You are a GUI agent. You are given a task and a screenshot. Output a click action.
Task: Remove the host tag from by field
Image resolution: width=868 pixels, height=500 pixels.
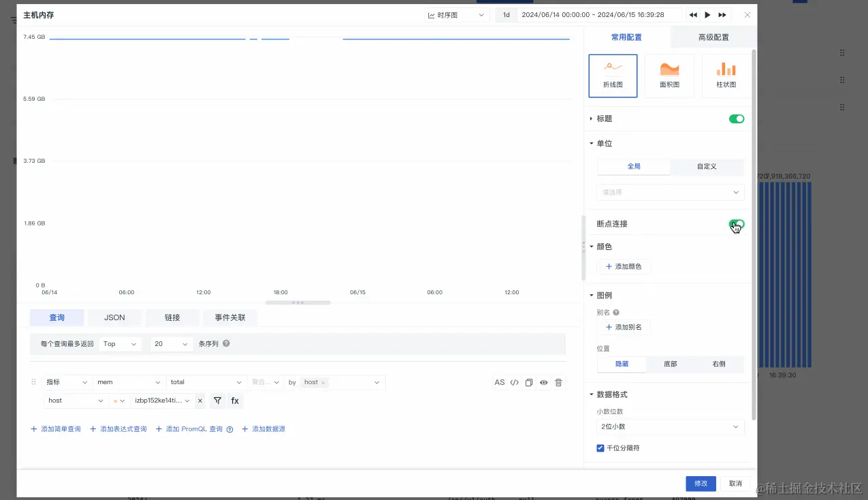pyautogui.click(x=323, y=383)
